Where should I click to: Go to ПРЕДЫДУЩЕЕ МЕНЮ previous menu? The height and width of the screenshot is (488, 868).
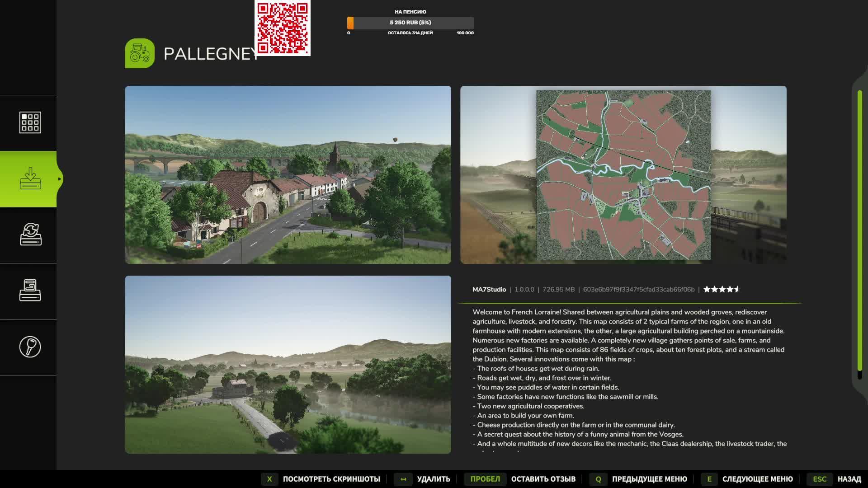649,479
